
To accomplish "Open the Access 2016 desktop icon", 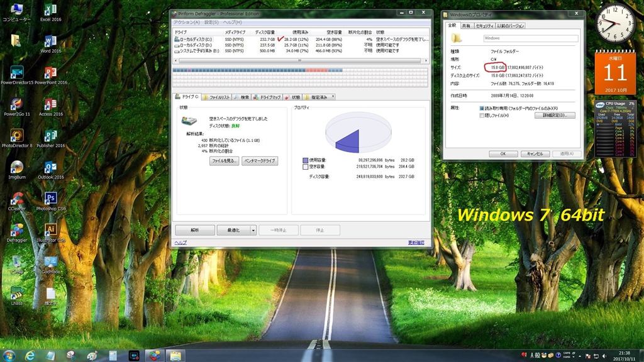I will [50, 107].
